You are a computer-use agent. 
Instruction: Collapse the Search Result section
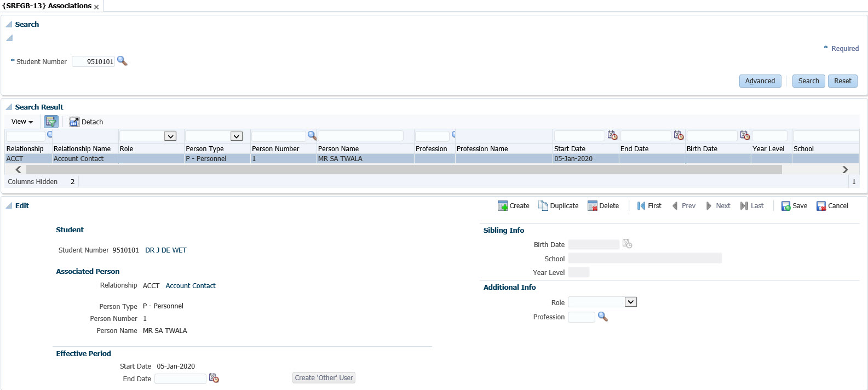pyautogui.click(x=9, y=107)
